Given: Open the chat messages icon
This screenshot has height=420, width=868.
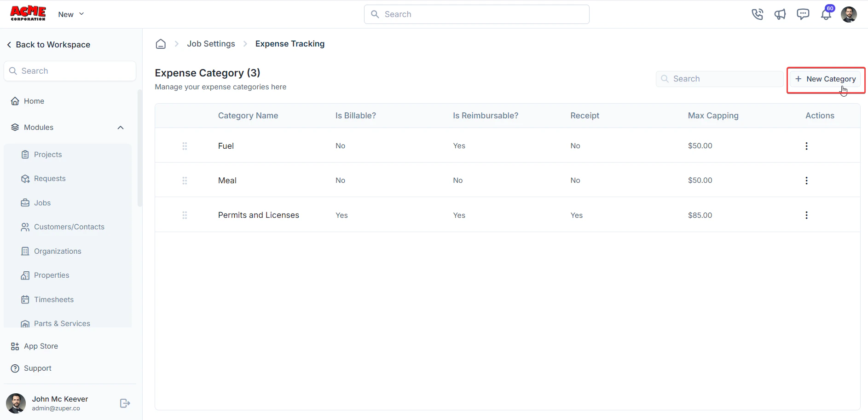Looking at the screenshot, I should tap(803, 14).
